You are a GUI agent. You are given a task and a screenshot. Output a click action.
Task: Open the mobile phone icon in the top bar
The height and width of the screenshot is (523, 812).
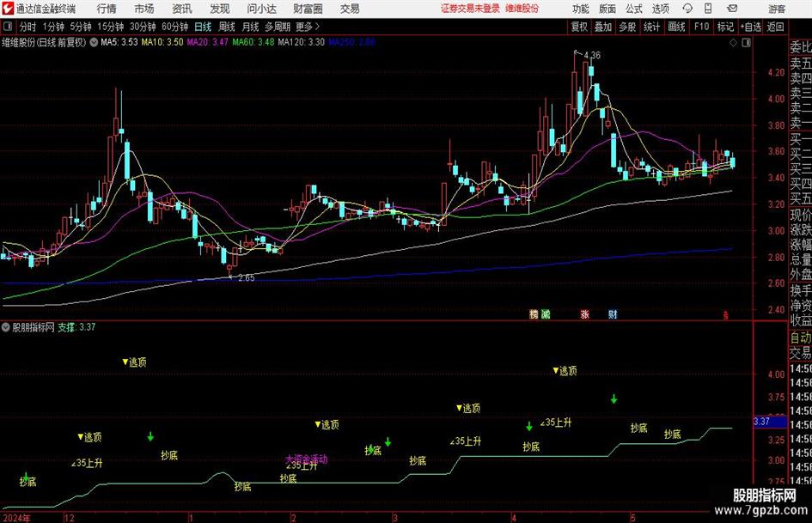(708, 9)
